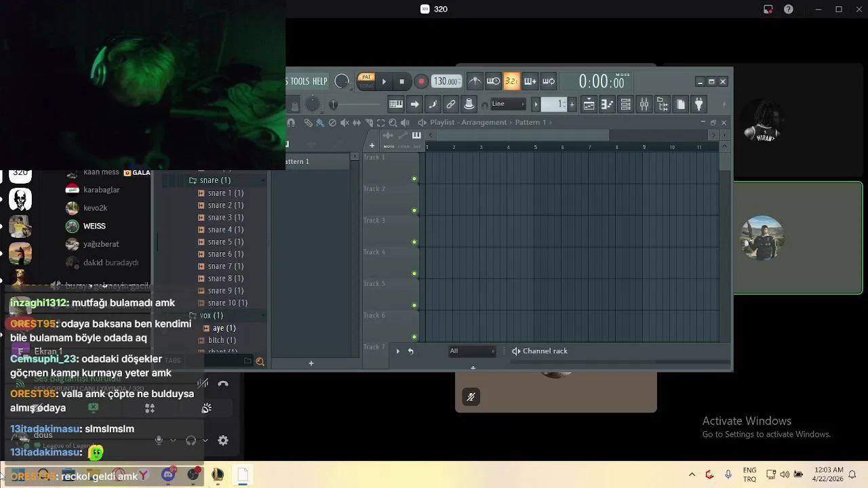868x488 pixels.
Task: Toggle blend recording overdub icon
Action: pos(530,81)
